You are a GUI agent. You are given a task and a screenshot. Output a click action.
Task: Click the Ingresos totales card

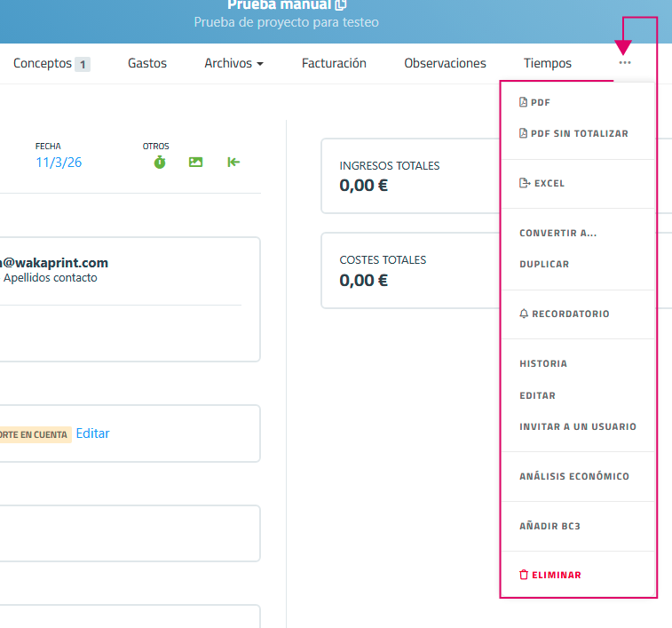coord(408,176)
